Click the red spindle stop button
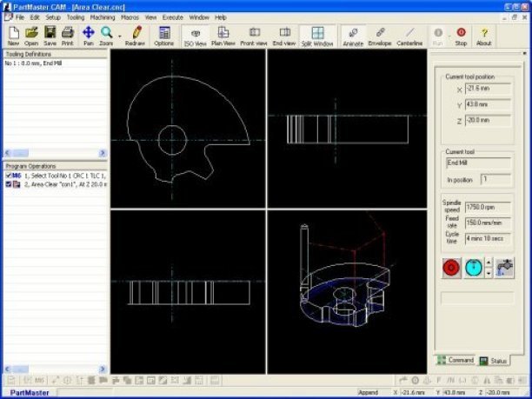532x399 pixels. [x=451, y=268]
